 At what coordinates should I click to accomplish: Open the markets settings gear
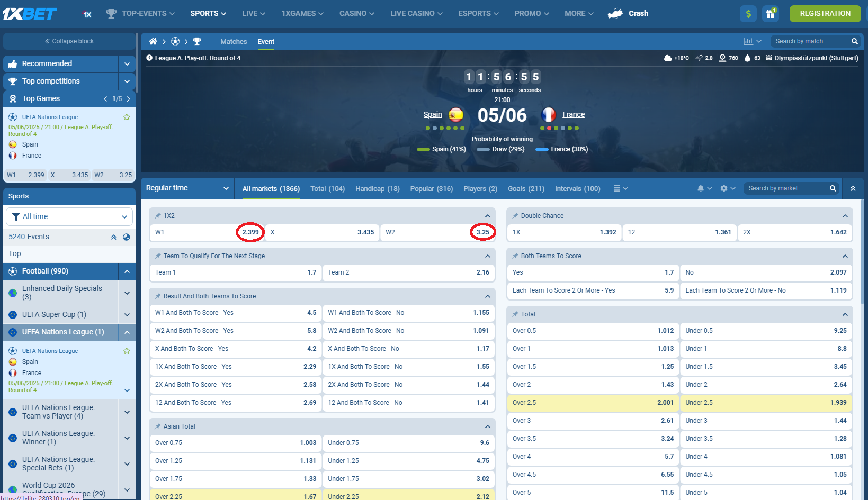(724, 188)
